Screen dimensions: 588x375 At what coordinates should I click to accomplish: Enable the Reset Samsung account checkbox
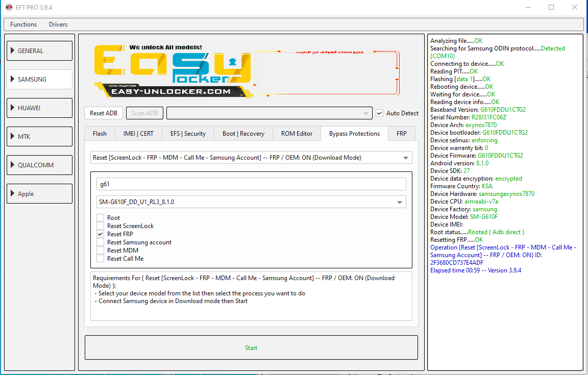(100, 242)
